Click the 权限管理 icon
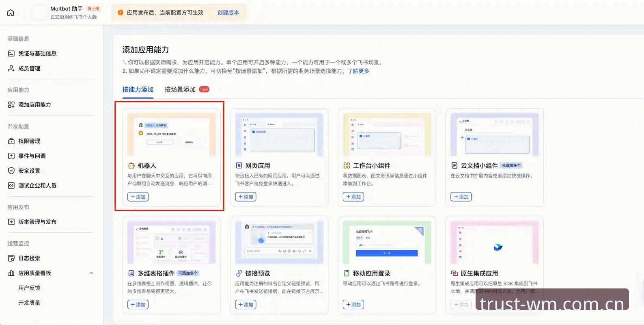This screenshot has width=644, height=325. (x=11, y=141)
